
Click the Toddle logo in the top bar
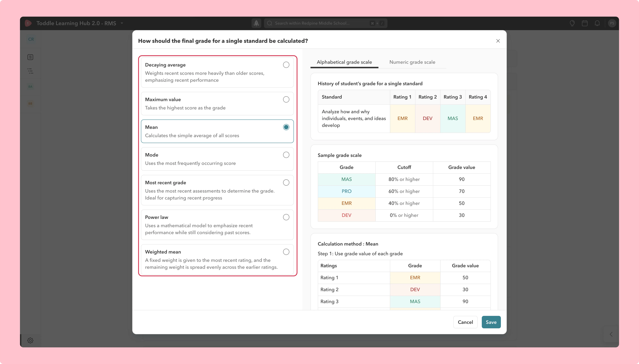click(x=28, y=23)
